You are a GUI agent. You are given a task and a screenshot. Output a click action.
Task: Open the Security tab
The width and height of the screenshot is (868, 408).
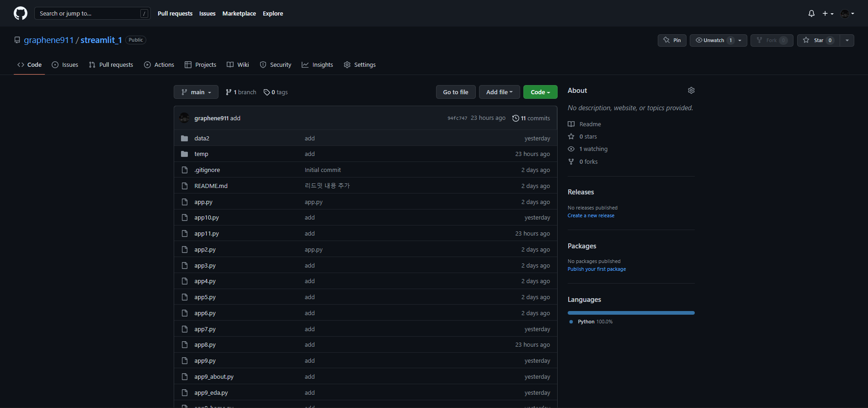[x=276, y=65]
